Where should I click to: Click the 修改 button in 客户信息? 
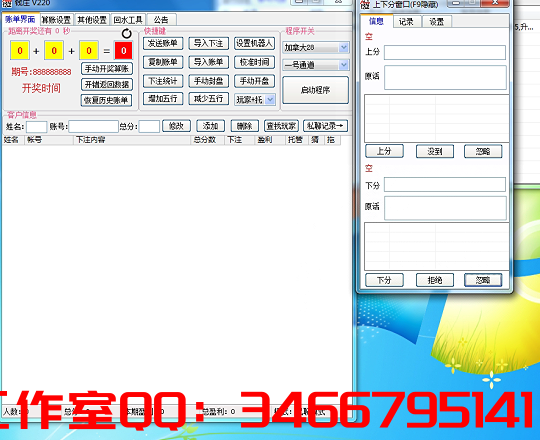(x=176, y=126)
